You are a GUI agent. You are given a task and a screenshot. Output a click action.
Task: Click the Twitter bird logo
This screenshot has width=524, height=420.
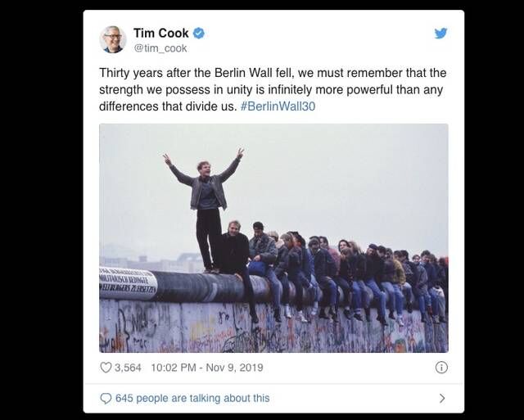(x=440, y=34)
